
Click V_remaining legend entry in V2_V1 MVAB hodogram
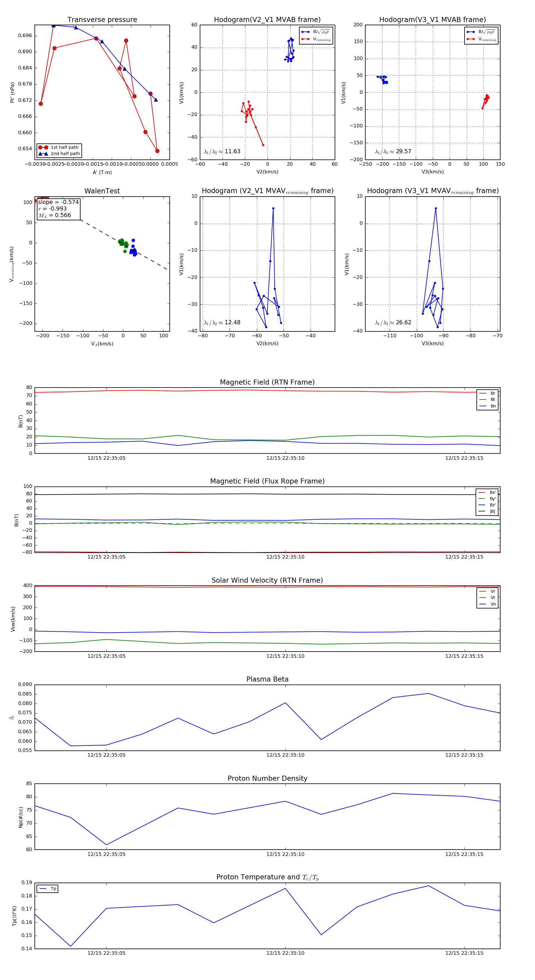click(316, 39)
